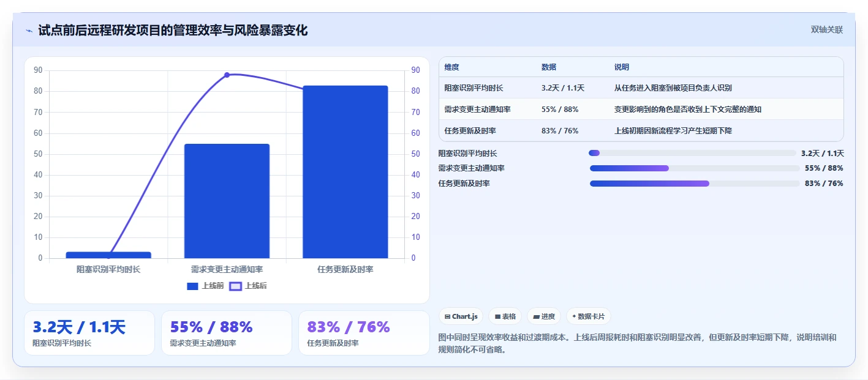Click description 上线初期因新流程学习产生短期下降
The width and height of the screenshot is (868, 380).
[x=673, y=131]
